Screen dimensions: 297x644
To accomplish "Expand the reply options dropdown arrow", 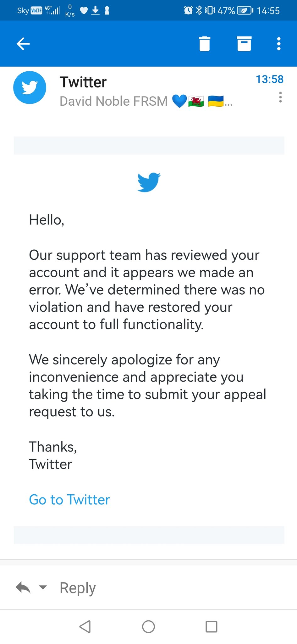I will [43, 587].
